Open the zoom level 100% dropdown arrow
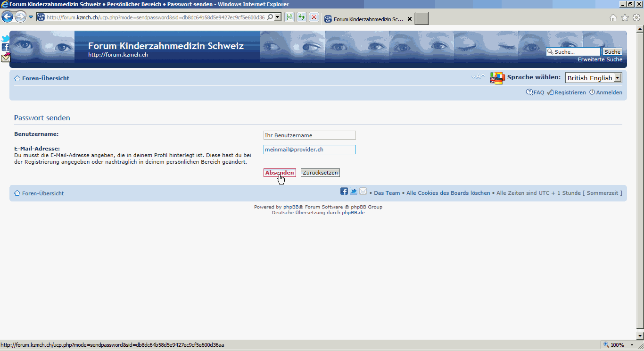Image resolution: width=644 pixels, height=351 pixels. (x=632, y=345)
